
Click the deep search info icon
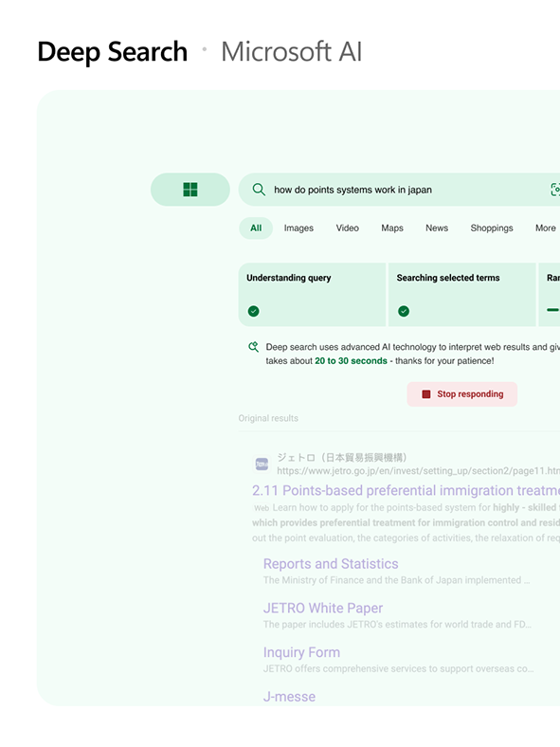pos(253,347)
